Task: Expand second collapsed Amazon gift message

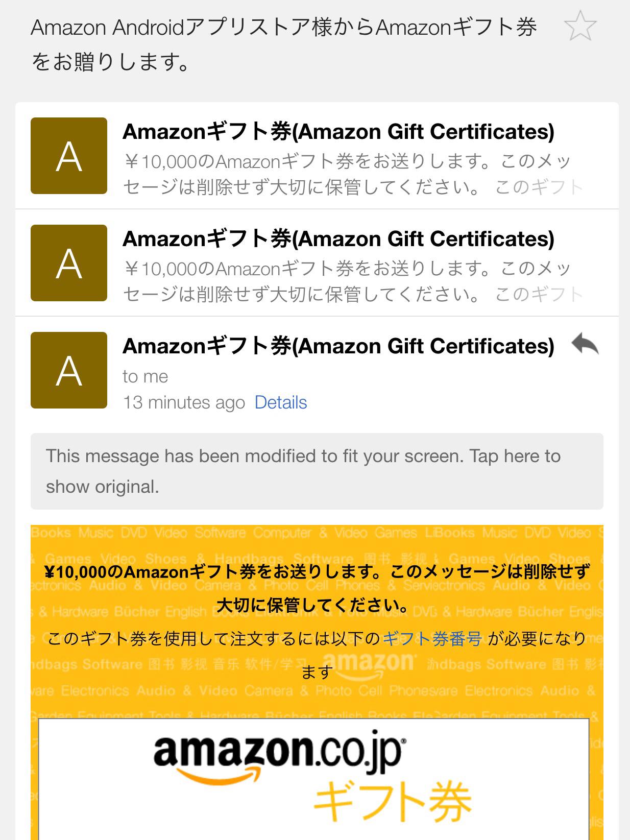Action: point(317,263)
